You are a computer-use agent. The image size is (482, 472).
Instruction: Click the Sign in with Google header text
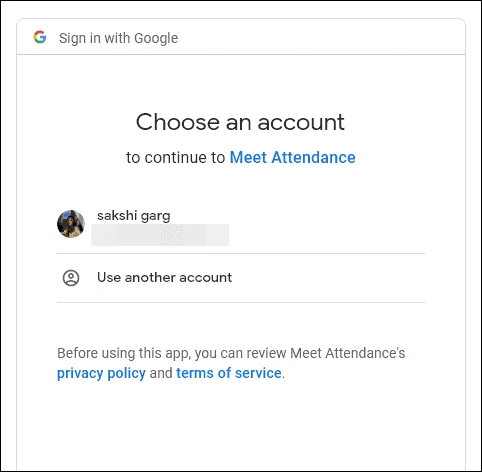pyautogui.click(x=118, y=38)
